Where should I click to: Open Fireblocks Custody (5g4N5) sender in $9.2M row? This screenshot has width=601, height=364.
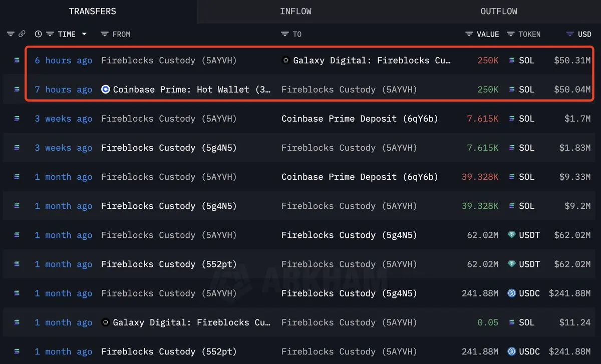pyautogui.click(x=169, y=206)
